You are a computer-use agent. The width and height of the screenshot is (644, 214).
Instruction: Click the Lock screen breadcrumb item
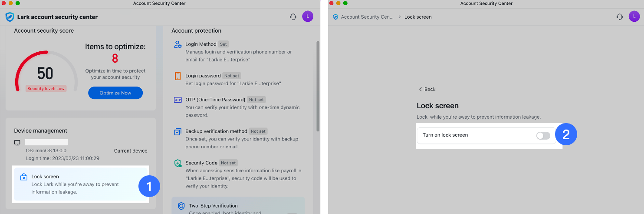[418, 17]
